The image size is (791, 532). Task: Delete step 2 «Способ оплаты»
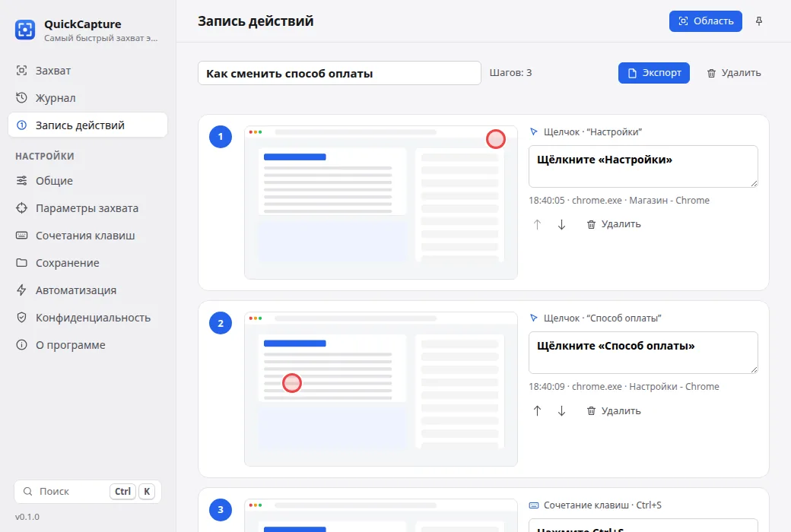pyautogui.click(x=614, y=411)
